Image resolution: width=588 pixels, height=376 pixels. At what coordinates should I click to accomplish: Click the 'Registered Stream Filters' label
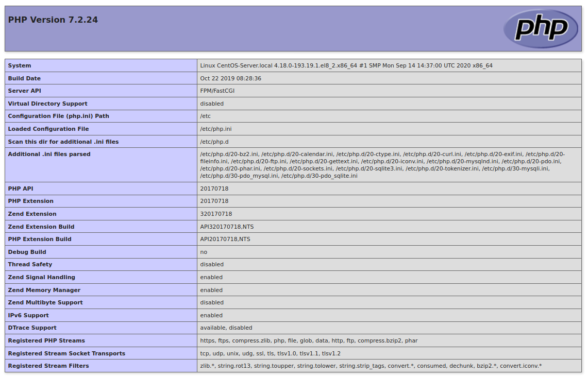click(x=48, y=366)
